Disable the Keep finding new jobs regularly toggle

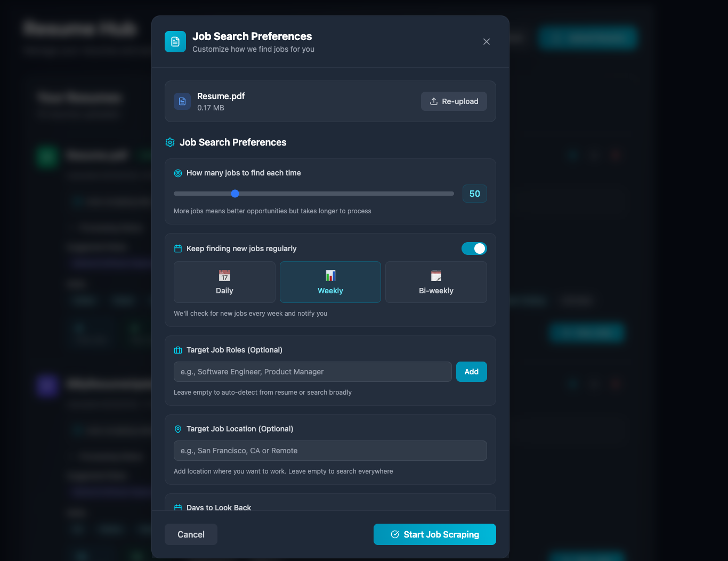click(x=474, y=248)
